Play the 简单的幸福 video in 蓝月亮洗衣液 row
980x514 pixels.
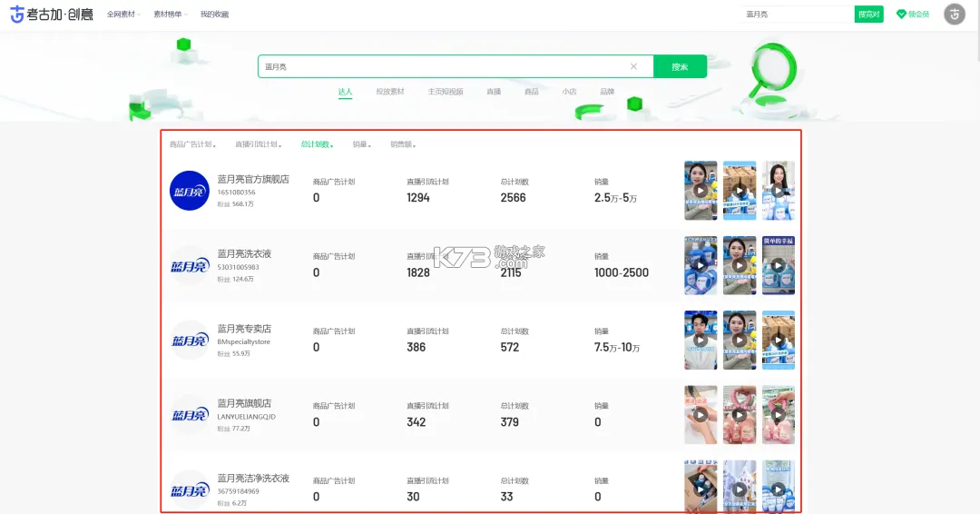click(779, 265)
